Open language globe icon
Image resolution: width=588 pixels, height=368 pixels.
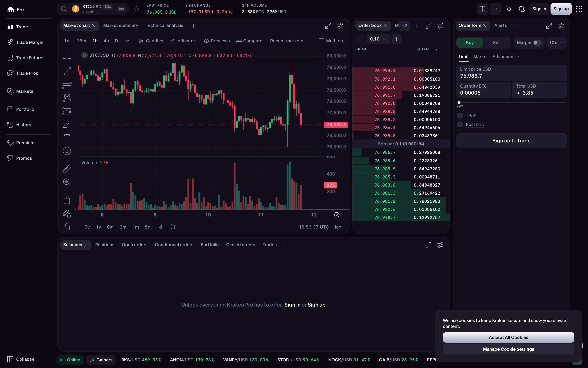[522, 9]
